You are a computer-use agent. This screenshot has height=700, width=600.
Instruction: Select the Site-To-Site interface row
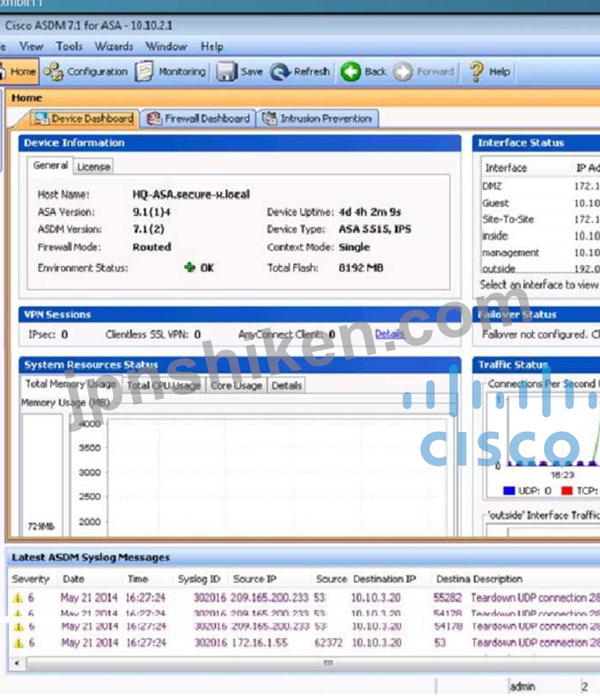[x=540, y=219]
